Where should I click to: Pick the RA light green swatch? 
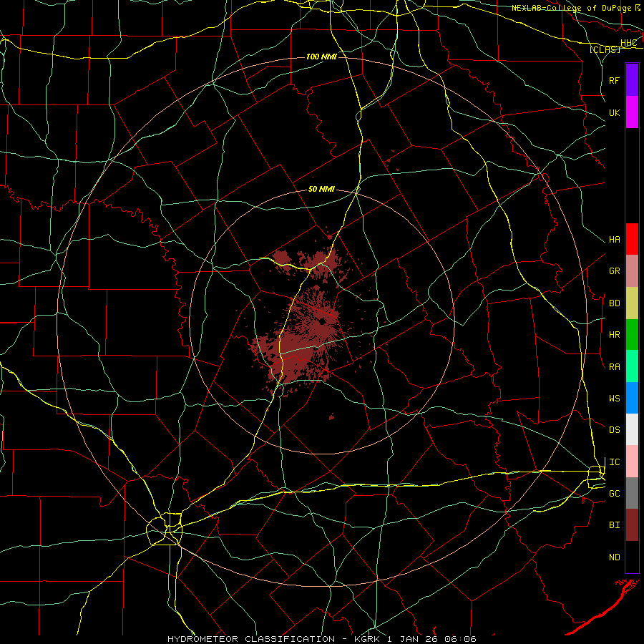click(632, 366)
